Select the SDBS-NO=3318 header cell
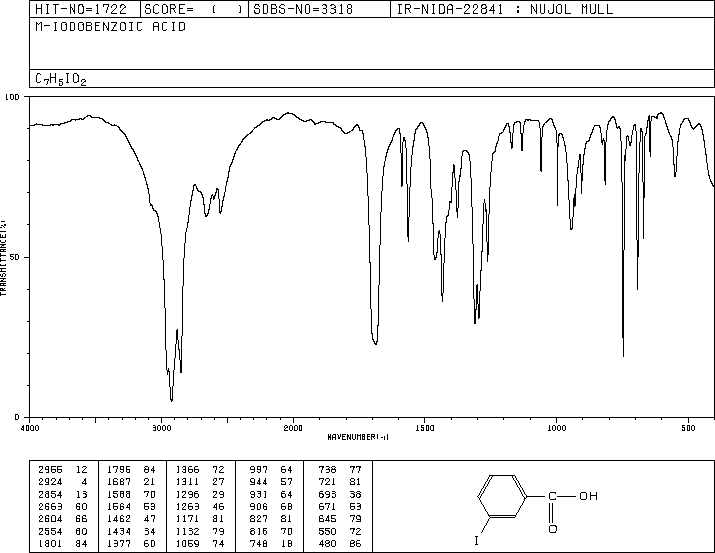 pyautogui.click(x=303, y=9)
